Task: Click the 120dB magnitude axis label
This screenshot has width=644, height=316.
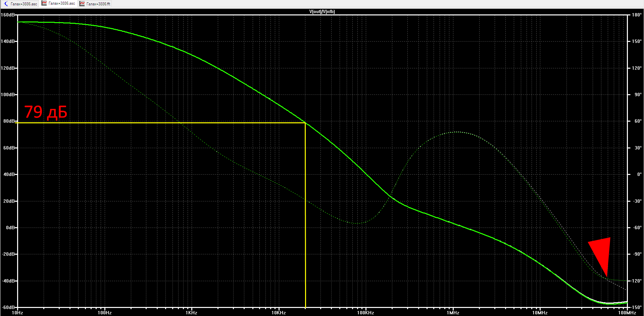Action: (7, 68)
